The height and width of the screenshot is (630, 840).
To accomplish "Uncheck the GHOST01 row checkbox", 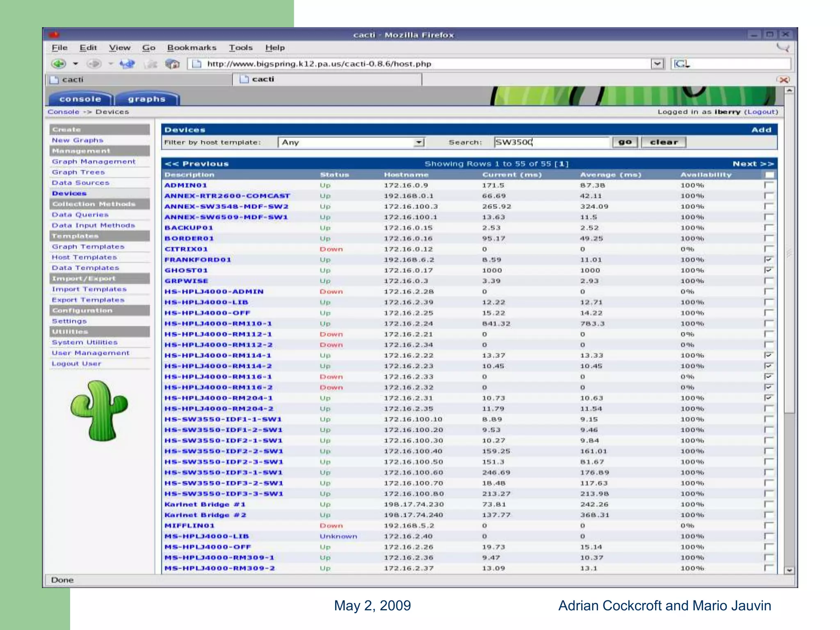I will click(x=769, y=270).
